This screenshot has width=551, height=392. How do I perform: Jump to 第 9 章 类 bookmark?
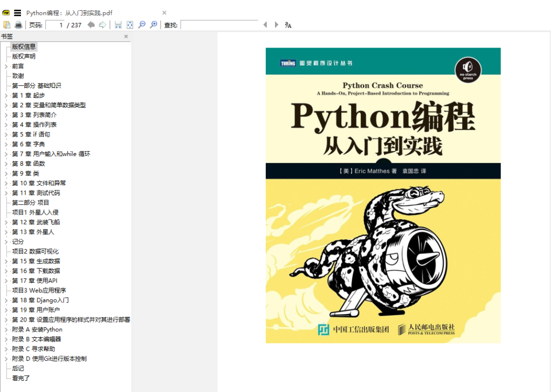(26, 174)
